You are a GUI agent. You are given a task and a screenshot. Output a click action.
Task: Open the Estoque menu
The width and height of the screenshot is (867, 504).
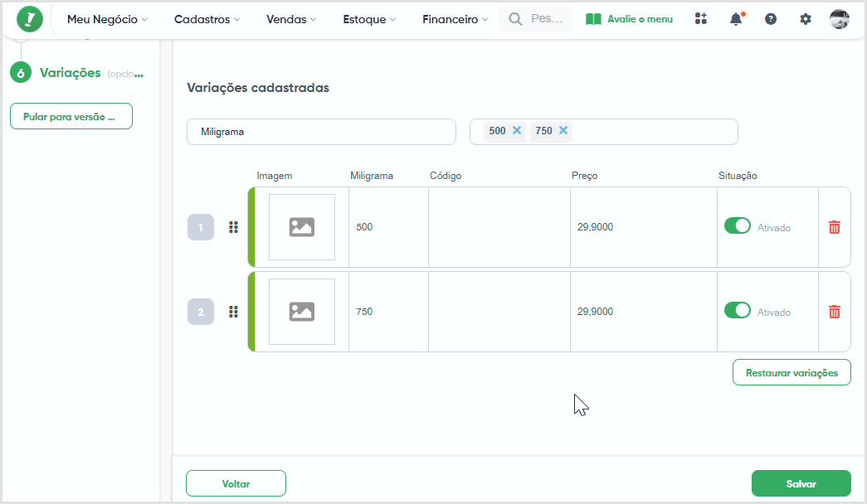coord(369,19)
